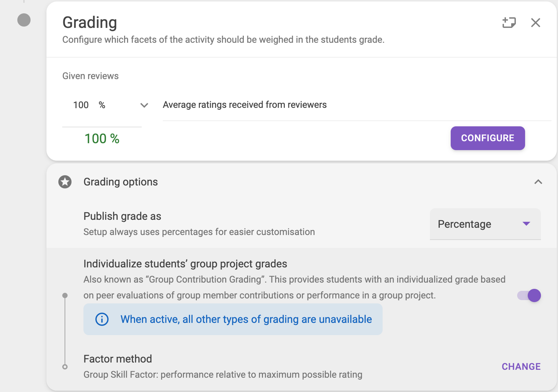This screenshot has height=392, width=558.
Task: Click the 'Grading' title
Action: [90, 22]
